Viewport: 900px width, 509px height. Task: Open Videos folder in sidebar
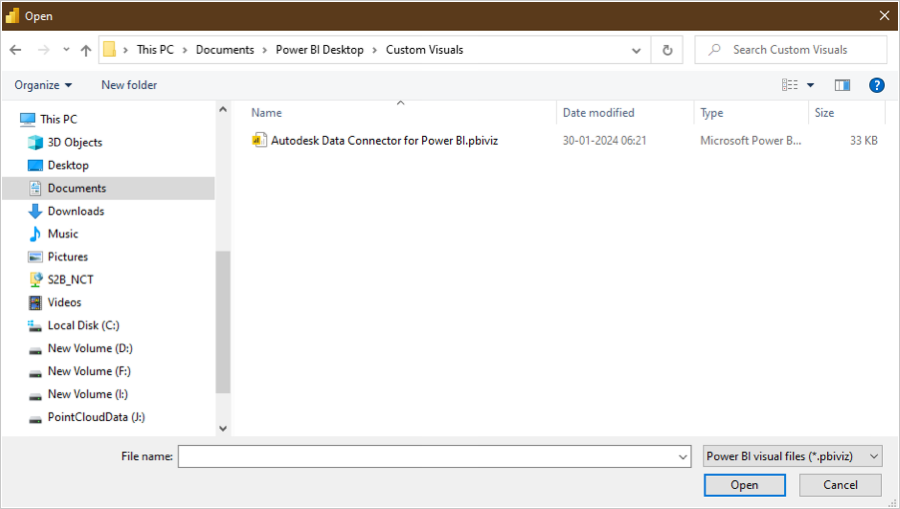click(x=64, y=302)
